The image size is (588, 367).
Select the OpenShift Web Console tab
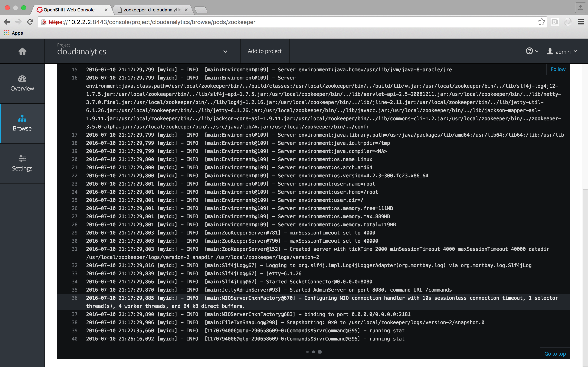69,10
